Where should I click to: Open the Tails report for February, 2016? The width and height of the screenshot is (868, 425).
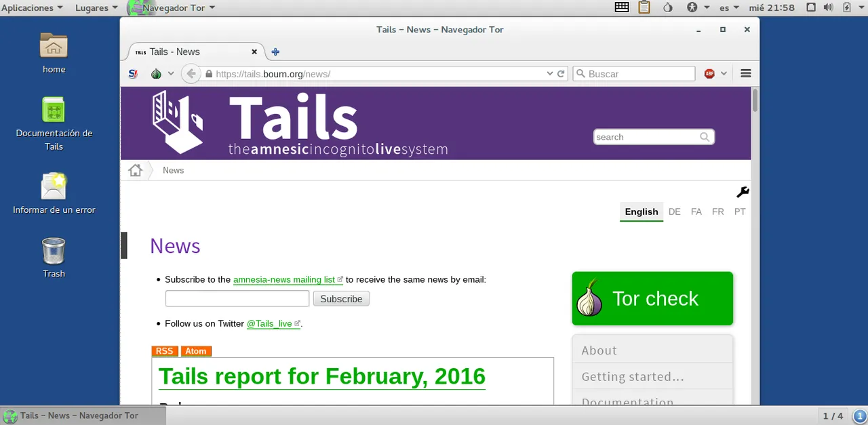(x=322, y=376)
